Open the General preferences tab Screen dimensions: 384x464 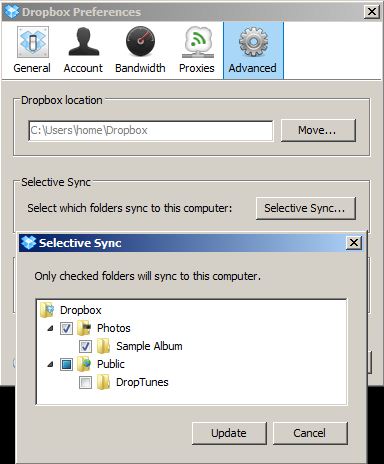(x=32, y=50)
